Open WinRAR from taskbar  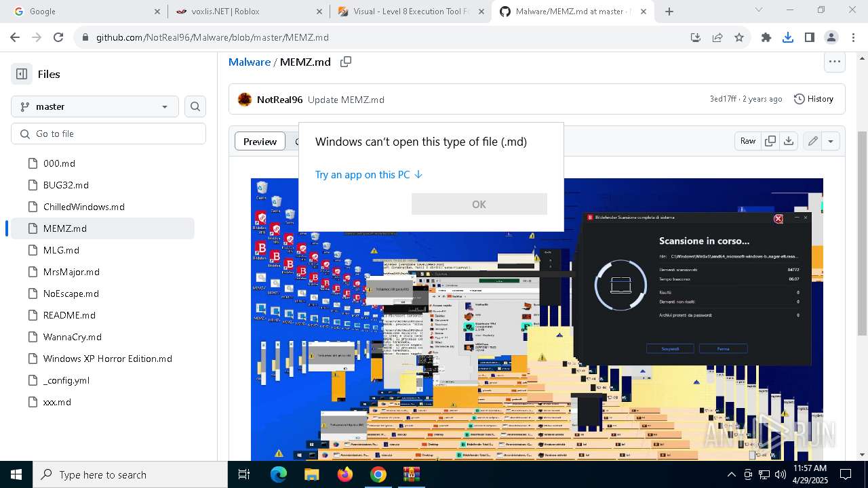coord(411,474)
